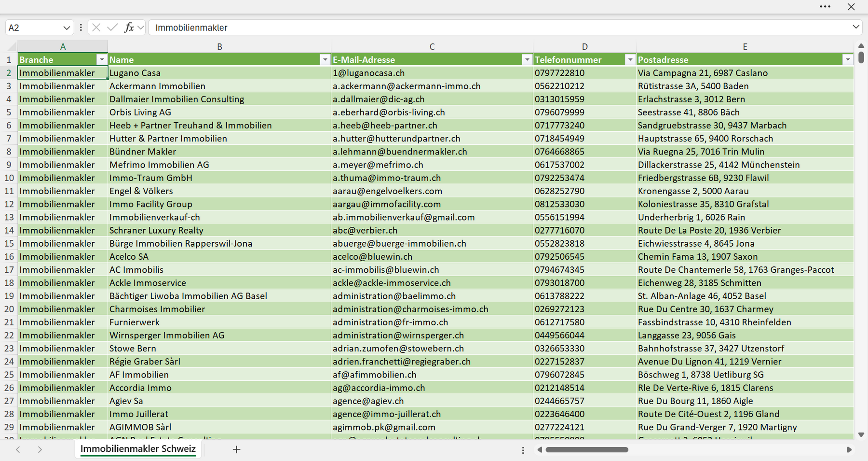
Task: Select address Sandgruebstrasse 30, 9437 Marbach
Action: point(745,125)
